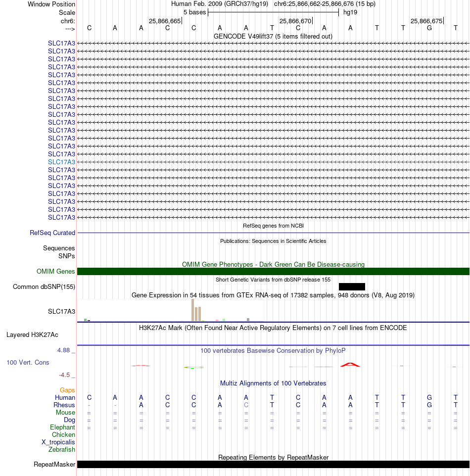
Task: Click the G base in reference sequence row
Action: (x=429, y=28)
